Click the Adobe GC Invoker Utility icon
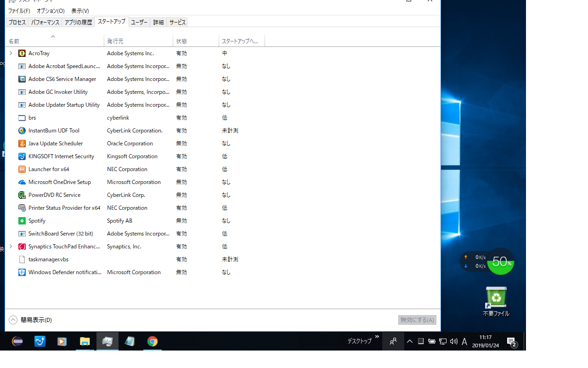Image resolution: width=588 pixels, height=368 pixels. coord(22,92)
